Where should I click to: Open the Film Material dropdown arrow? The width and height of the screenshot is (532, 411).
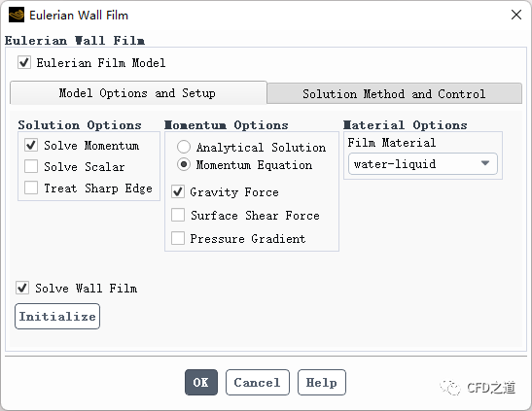pyautogui.click(x=485, y=163)
